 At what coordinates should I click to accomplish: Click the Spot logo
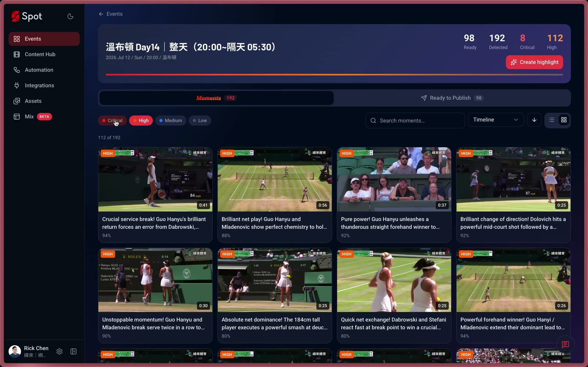(x=26, y=16)
